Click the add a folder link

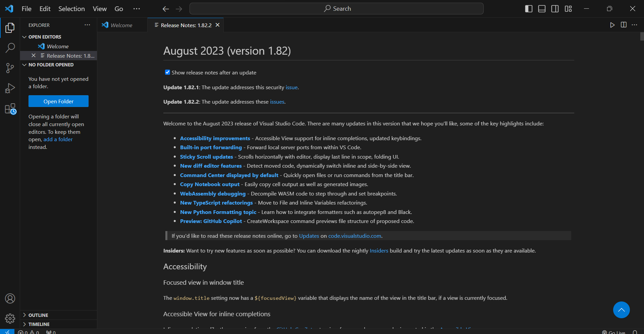coord(58,139)
